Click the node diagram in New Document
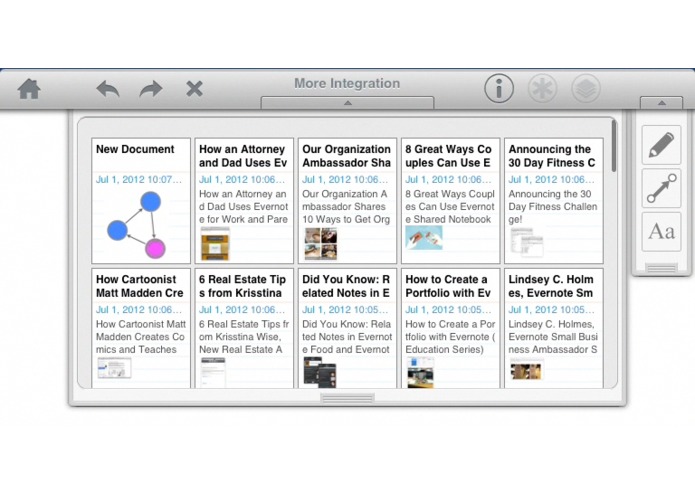This screenshot has height=494, width=695. (137, 225)
